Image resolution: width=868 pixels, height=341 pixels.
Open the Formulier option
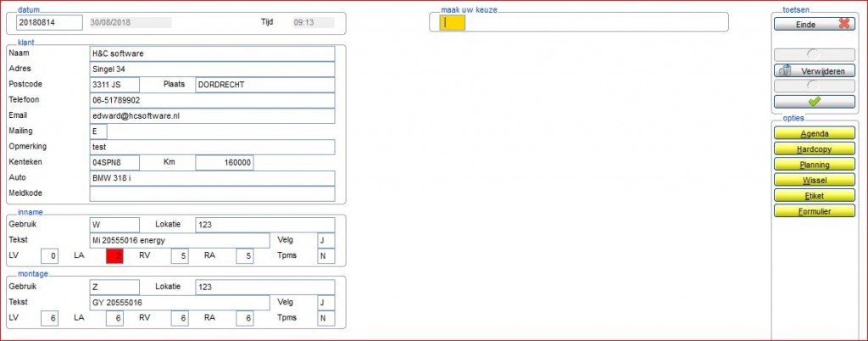[x=815, y=210]
